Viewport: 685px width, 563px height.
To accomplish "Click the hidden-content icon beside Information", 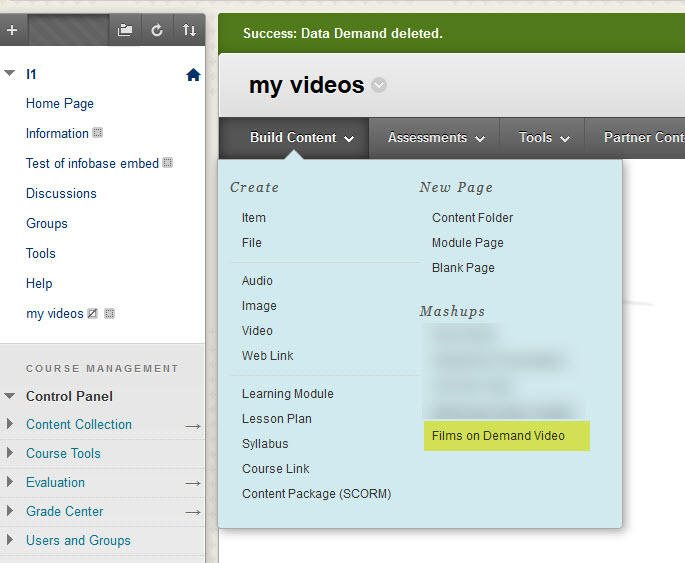I will click(98, 133).
